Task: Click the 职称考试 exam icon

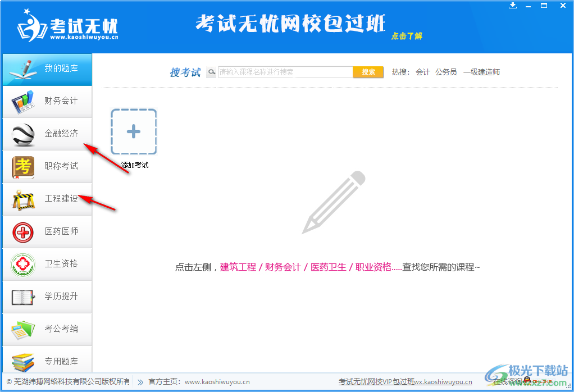Action: [x=22, y=166]
